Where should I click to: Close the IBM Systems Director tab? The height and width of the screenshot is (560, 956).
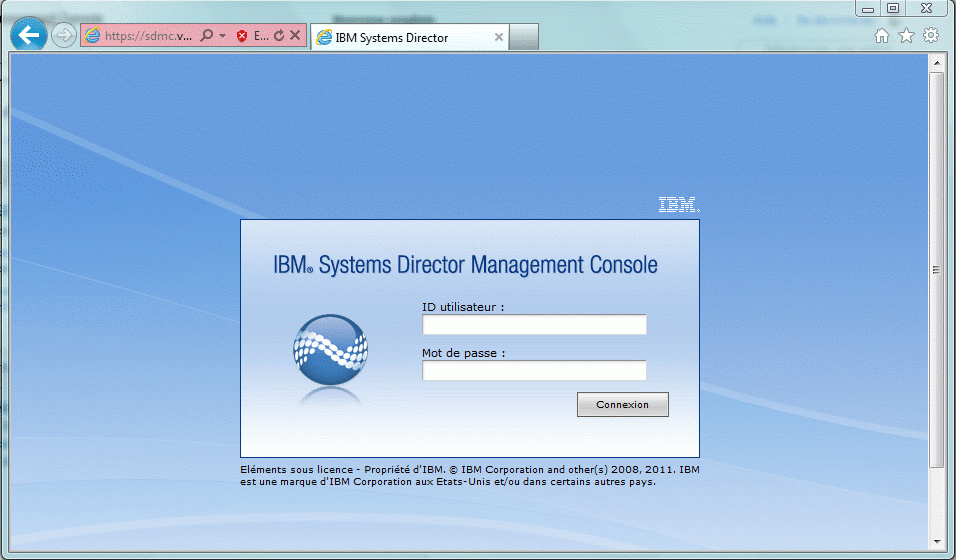[x=498, y=37]
